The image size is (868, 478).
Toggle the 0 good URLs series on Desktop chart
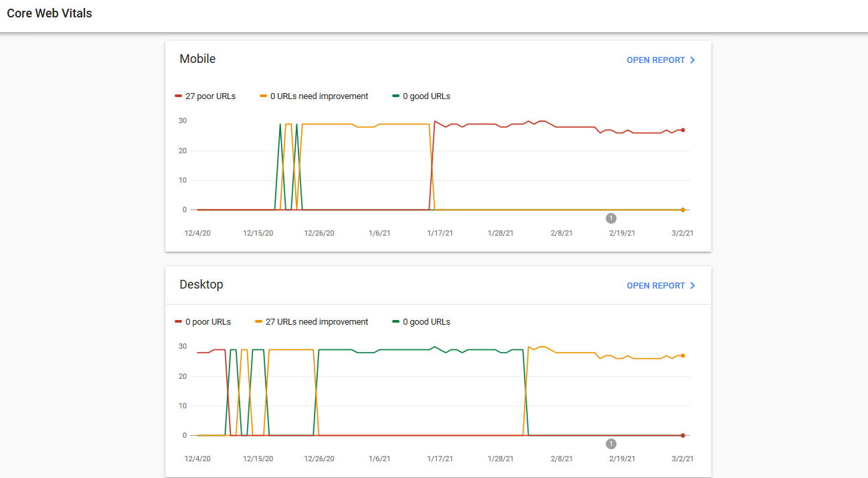(x=422, y=322)
